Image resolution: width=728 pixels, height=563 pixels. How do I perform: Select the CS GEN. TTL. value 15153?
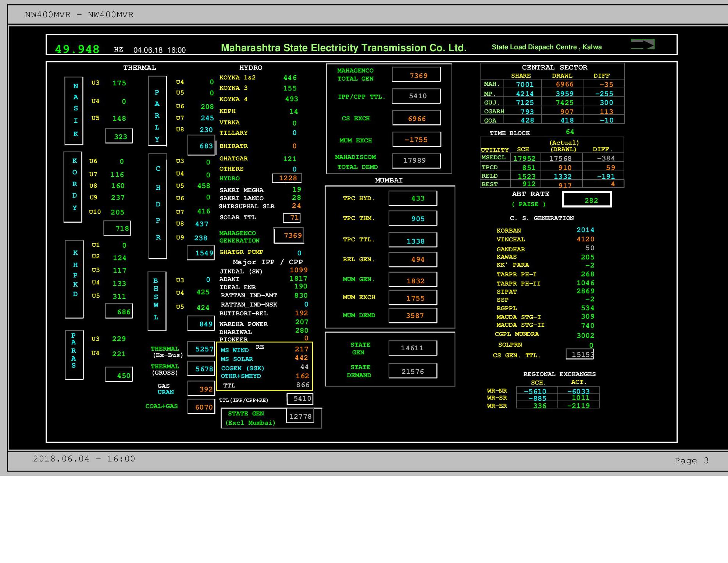pos(580,354)
